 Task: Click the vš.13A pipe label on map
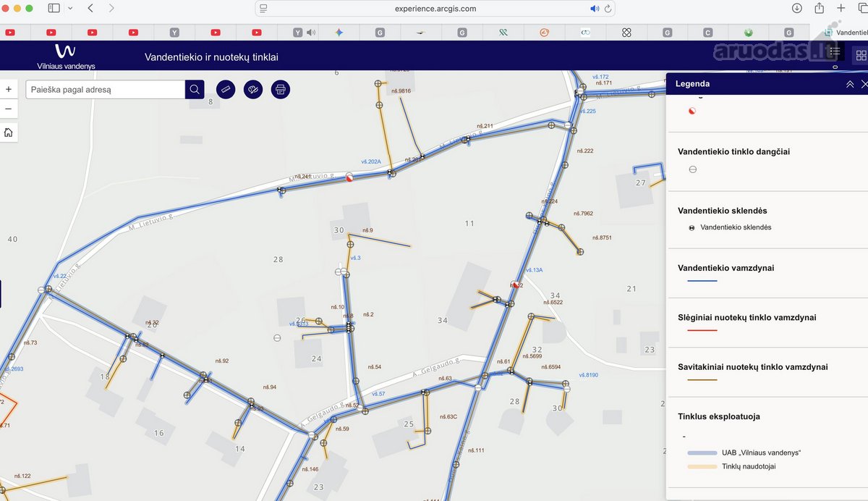coord(534,270)
